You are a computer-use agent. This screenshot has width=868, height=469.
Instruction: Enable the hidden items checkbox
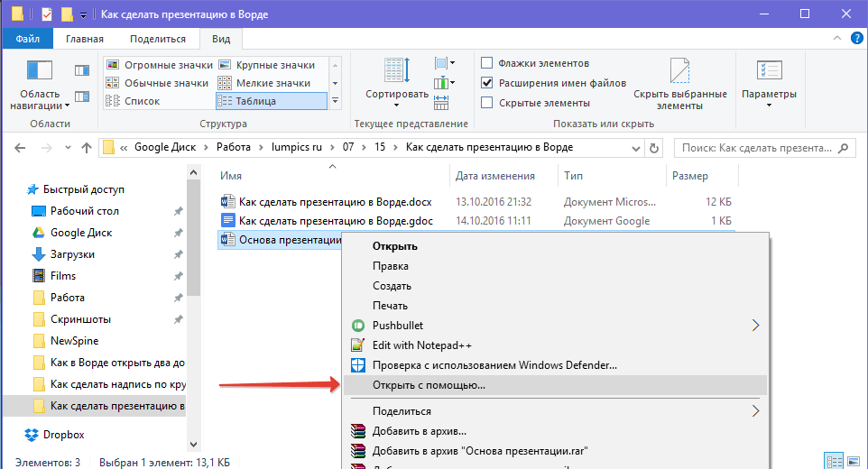487,103
